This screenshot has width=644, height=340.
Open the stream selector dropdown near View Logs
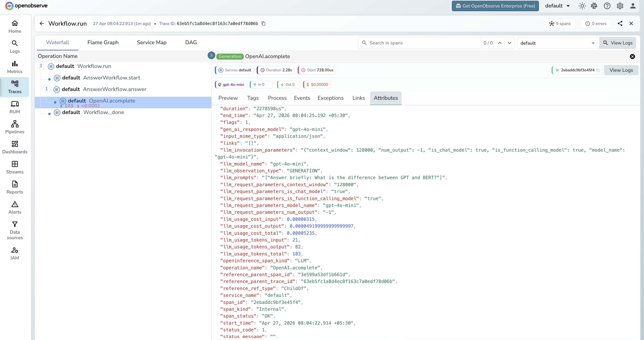(x=558, y=43)
